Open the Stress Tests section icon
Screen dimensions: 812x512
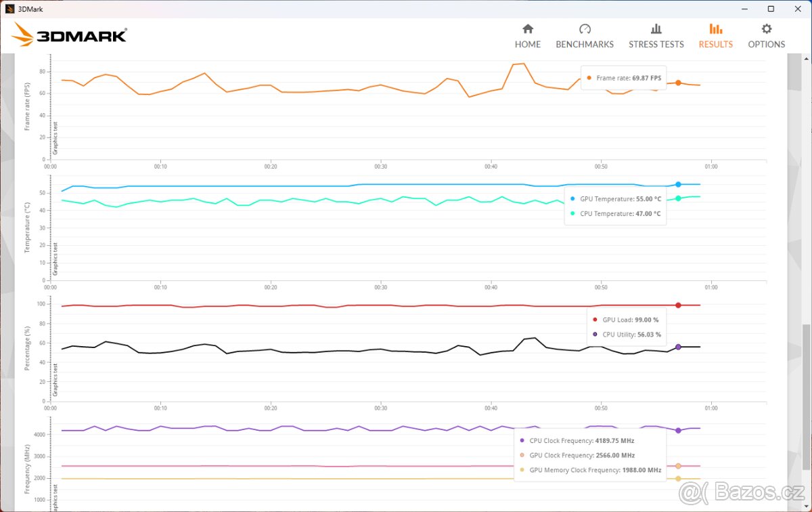(656, 29)
